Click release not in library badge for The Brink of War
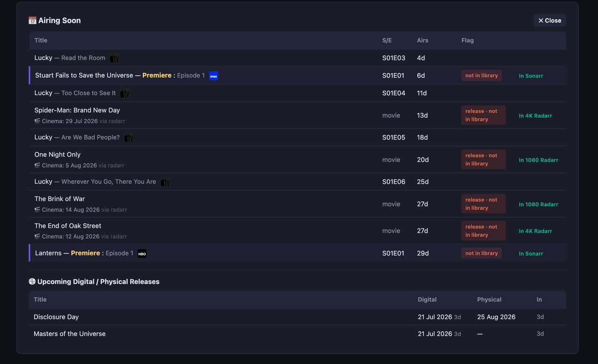The width and height of the screenshot is (598, 364). pos(484,204)
